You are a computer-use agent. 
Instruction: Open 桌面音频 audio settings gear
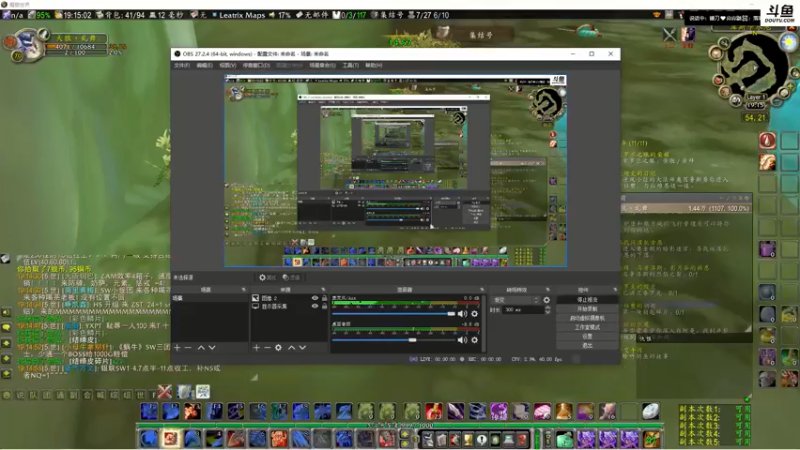[474, 340]
